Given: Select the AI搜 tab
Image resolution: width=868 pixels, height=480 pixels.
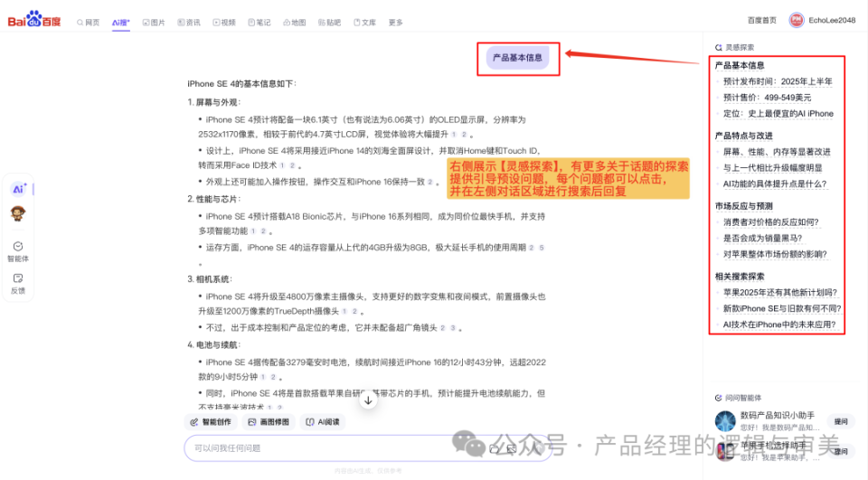Looking at the screenshot, I should pos(120,23).
